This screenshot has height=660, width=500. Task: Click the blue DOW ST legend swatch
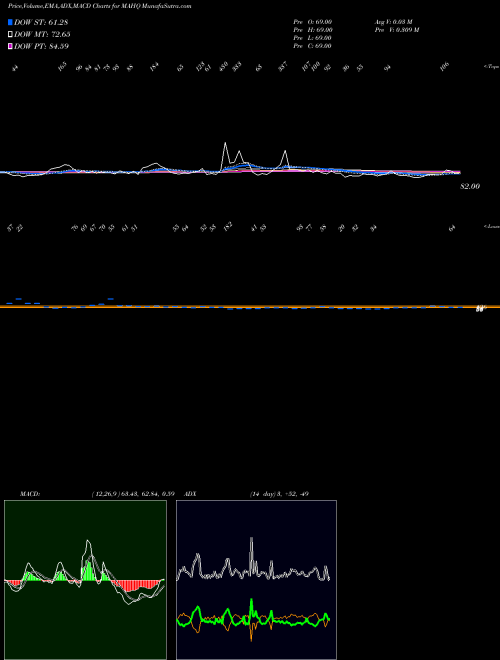[10, 22]
